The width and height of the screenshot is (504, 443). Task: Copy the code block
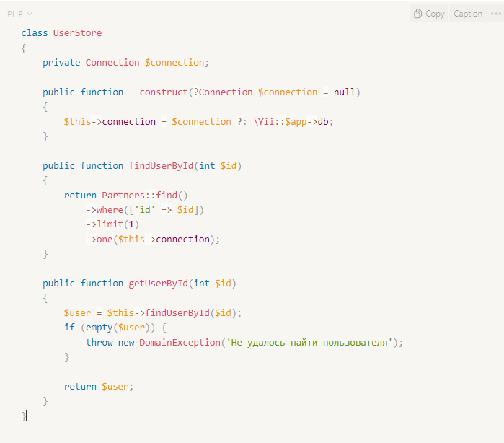click(429, 14)
